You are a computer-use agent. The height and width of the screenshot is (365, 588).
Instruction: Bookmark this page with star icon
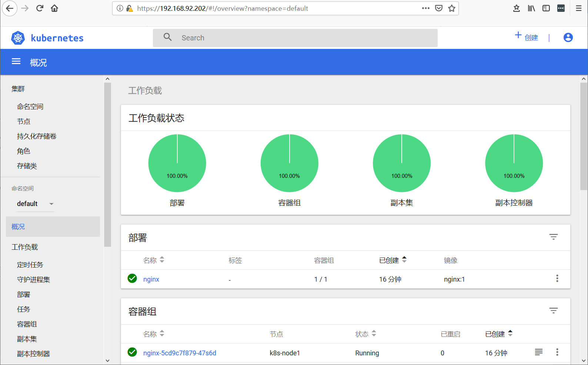point(452,8)
